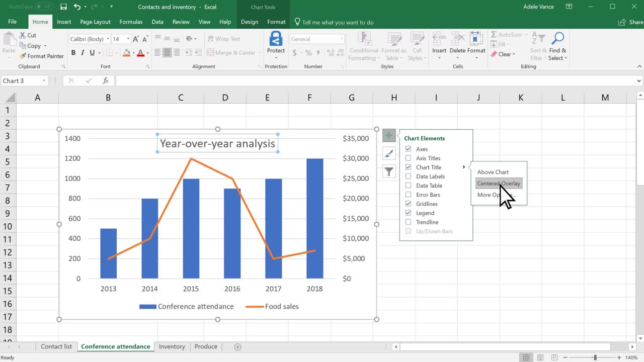Uncheck the Axes checkbox

pyautogui.click(x=408, y=149)
